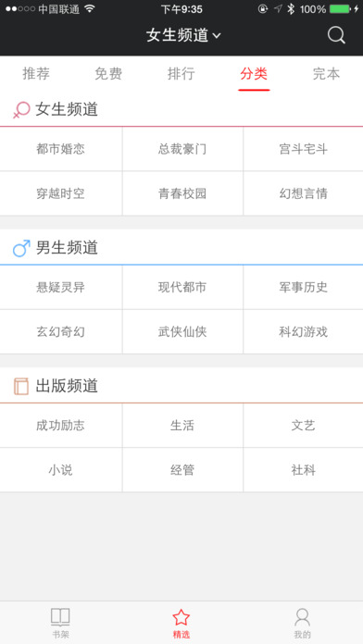The image size is (363, 644).
Task: Select the 科幻游戏 category
Action: (x=304, y=331)
